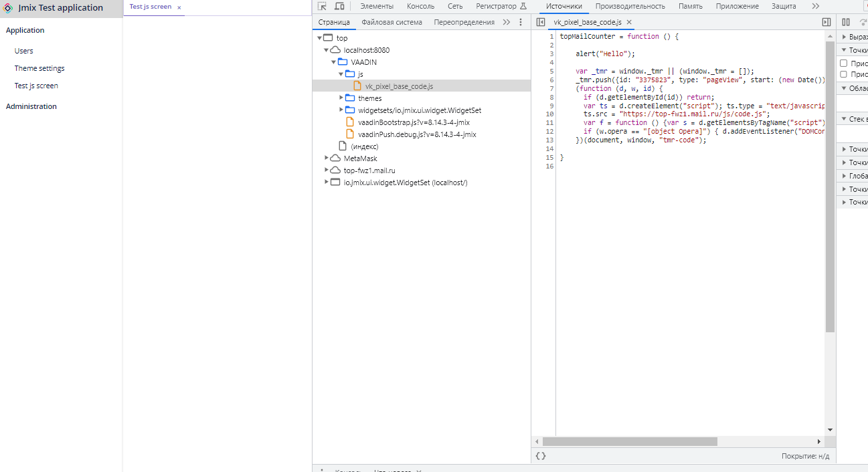Collapse the VAADIN folder arrow

tap(334, 62)
